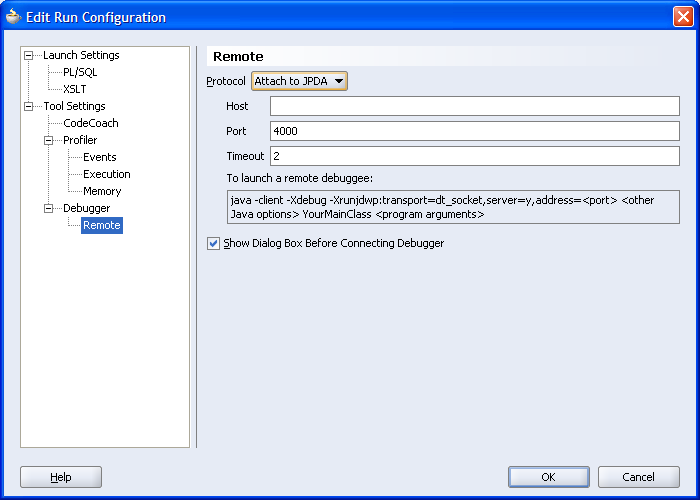Select the Remote tree item
Screen dimensions: 700x500
pyautogui.click(x=102, y=225)
